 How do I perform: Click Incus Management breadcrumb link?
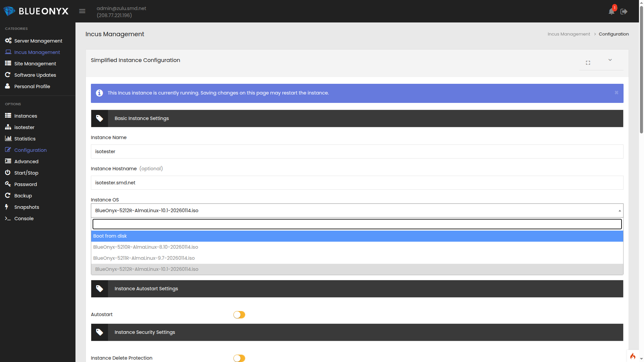(x=569, y=34)
